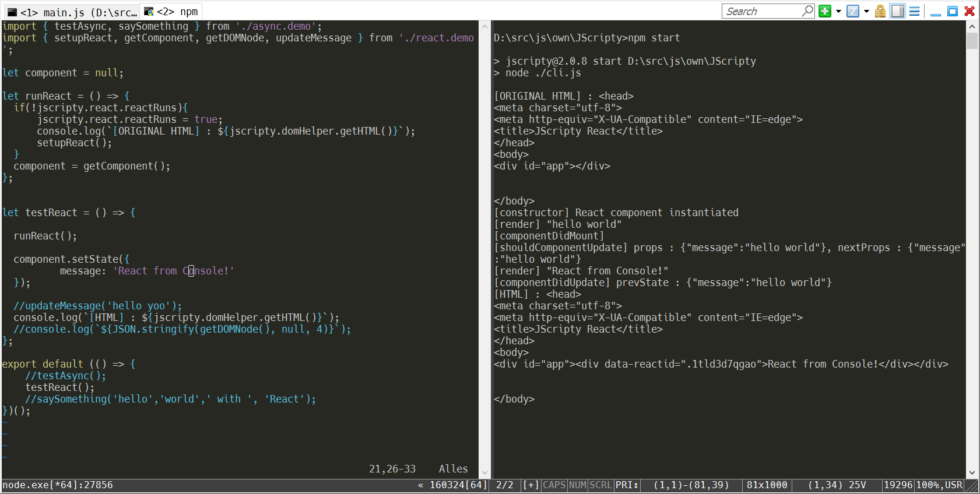Toggle the padlock icon in toolbar

point(880,11)
